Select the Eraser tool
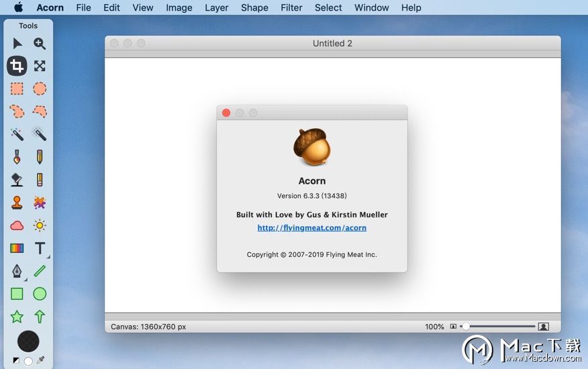 tap(40, 180)
